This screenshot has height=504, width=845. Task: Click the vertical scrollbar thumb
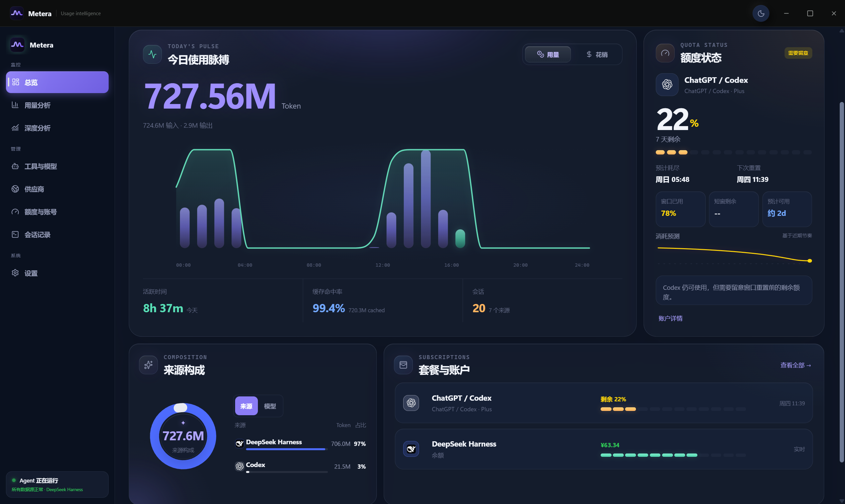pyautogui.click(x=842, y=282)
